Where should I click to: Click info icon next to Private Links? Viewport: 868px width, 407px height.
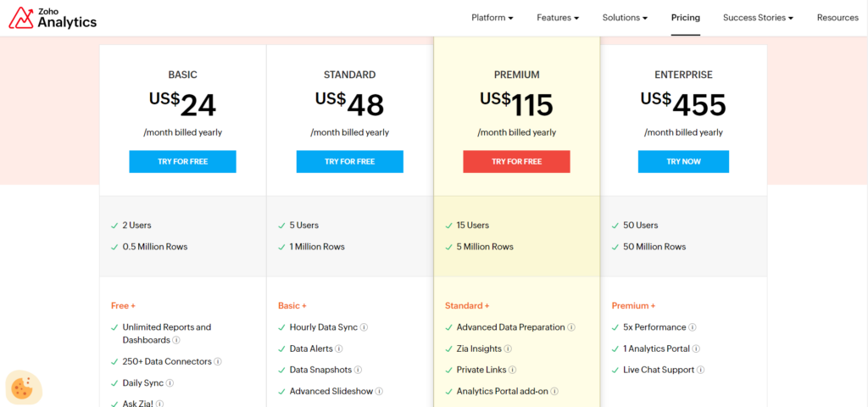513,370
